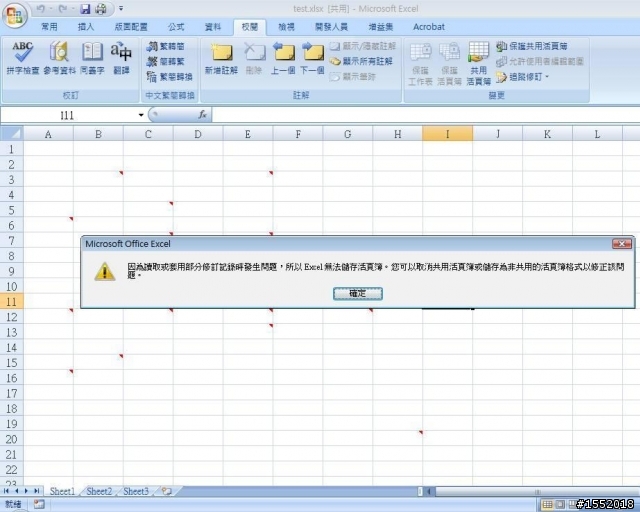Image resolution: width=640 pixels, height=512 pixels.
Task: Switch to Sheet2 tab
Action: click(x=99, y=491)
